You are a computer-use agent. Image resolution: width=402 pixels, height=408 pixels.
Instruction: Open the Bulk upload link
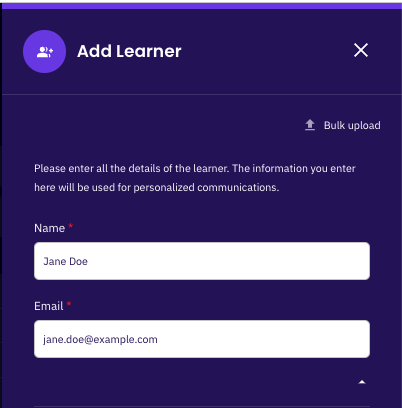[343, 125]
